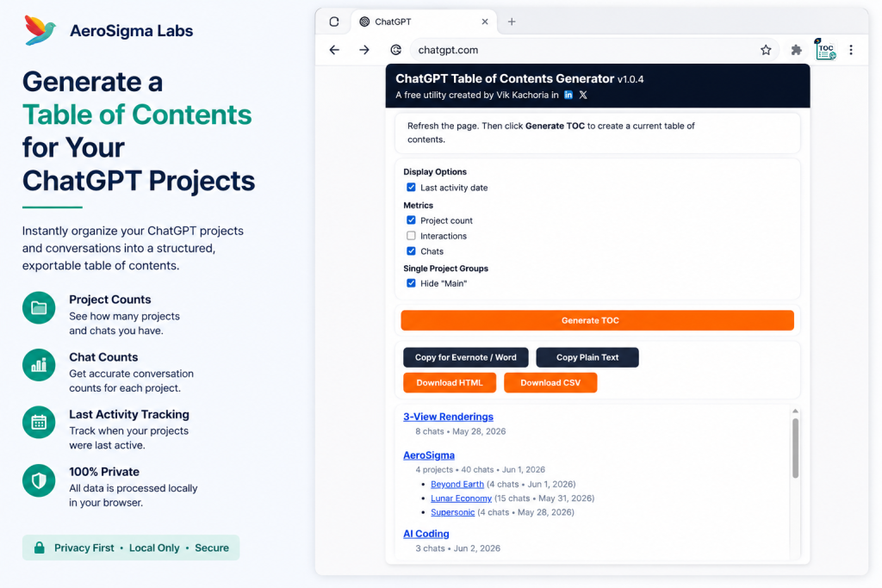Click the TOC results scrollbar thumb

(795, 449)
